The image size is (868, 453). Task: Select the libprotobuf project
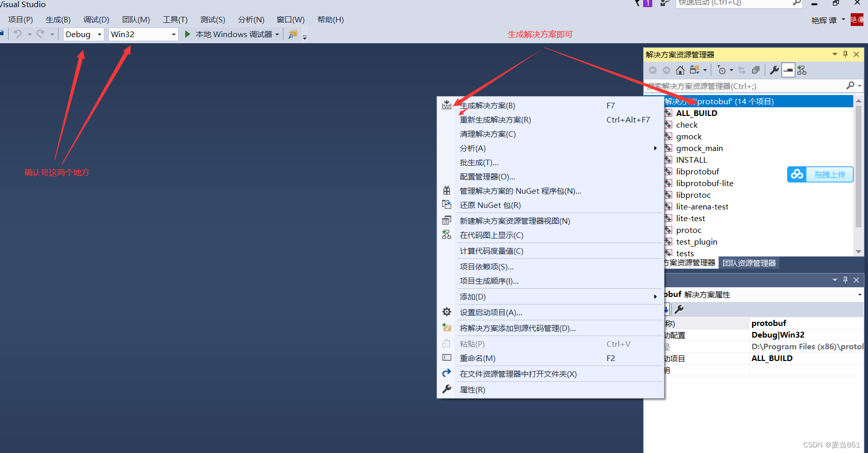coord(698,172)
